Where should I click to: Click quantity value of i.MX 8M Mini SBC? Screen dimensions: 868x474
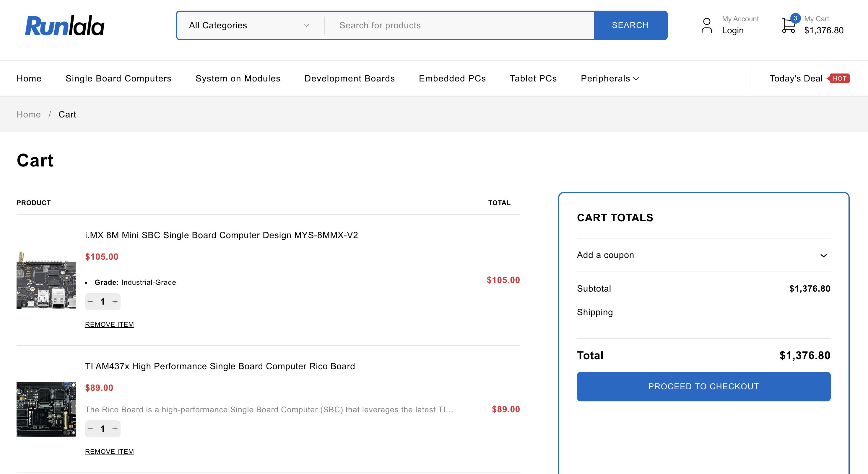click(x=103, y=302)
